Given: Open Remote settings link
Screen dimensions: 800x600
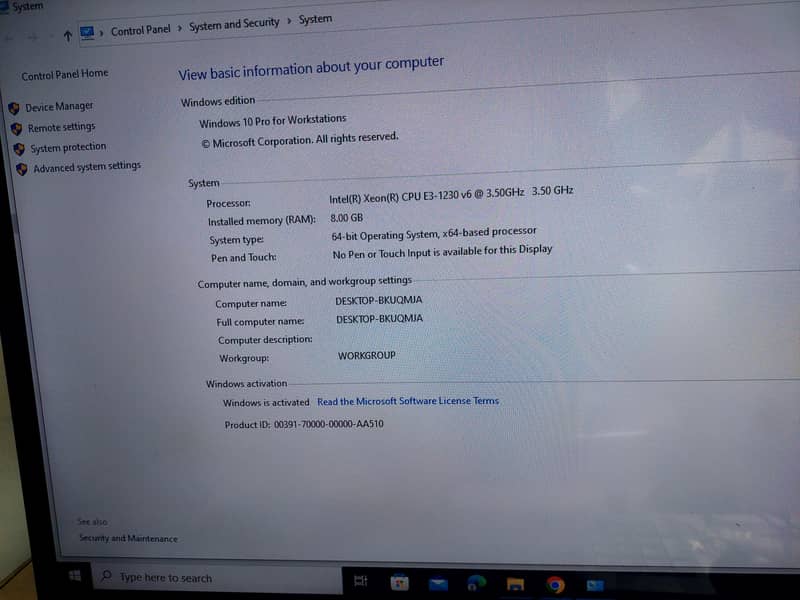Looking at the screenshot, I should pos(61,127).
